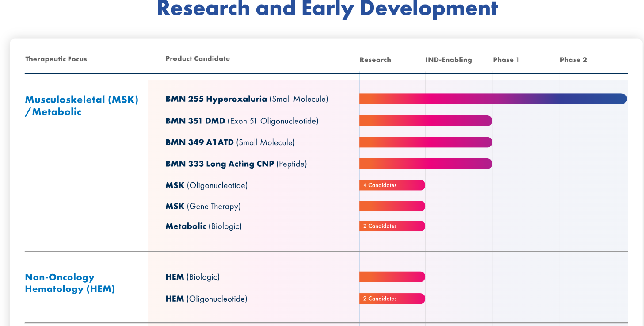Select the Non-Oncology Hematology (HEM) heading
644x326 pixels.
coord(70,283)
